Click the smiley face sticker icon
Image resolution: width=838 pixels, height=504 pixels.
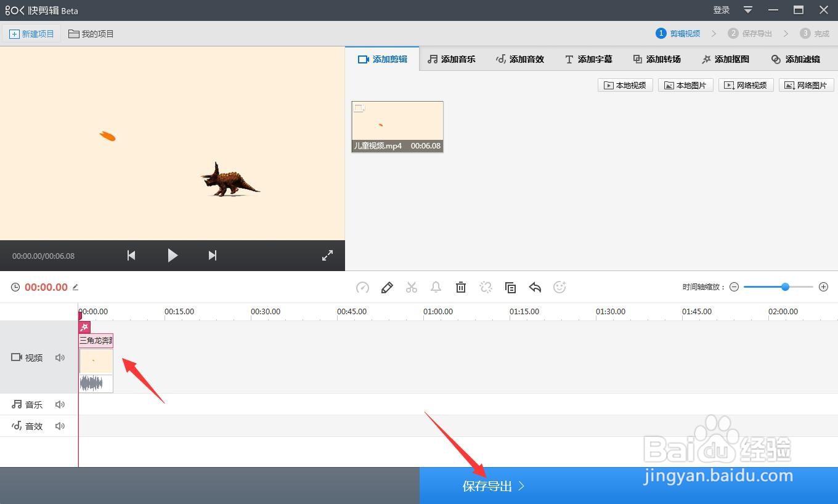[559, 287]
